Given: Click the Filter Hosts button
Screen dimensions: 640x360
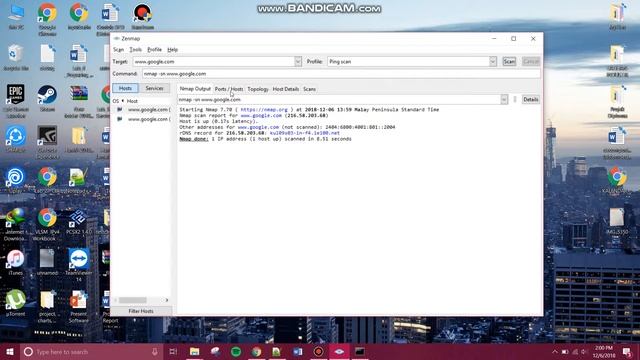Looking at the screenshot, I should pyautogui.click(x=141, y=311).
